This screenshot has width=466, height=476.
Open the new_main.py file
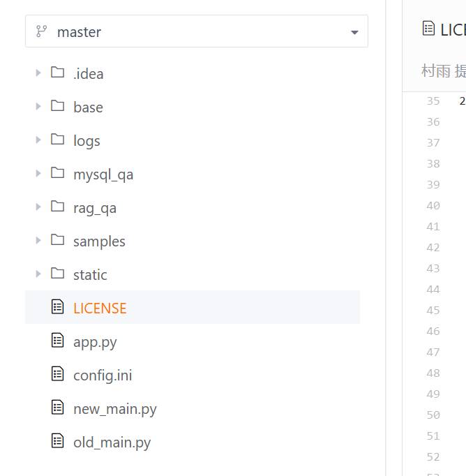click(x=115, y=409)
